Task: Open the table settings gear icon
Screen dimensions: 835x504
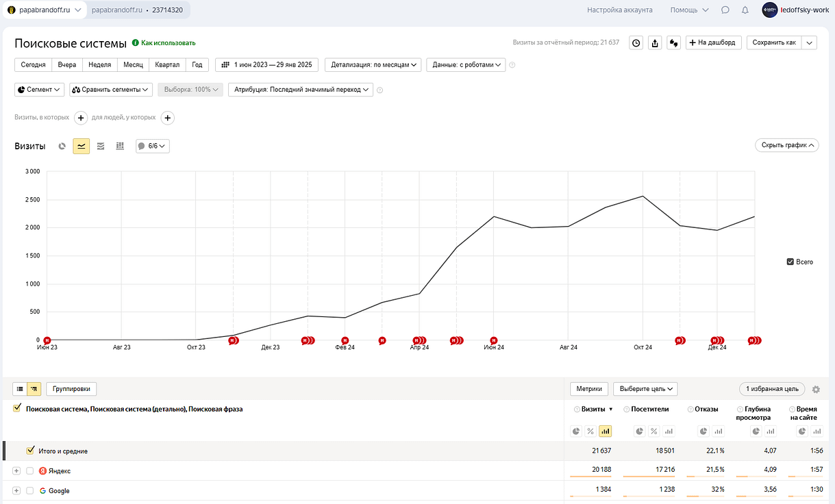Action: tap(815, 389)
